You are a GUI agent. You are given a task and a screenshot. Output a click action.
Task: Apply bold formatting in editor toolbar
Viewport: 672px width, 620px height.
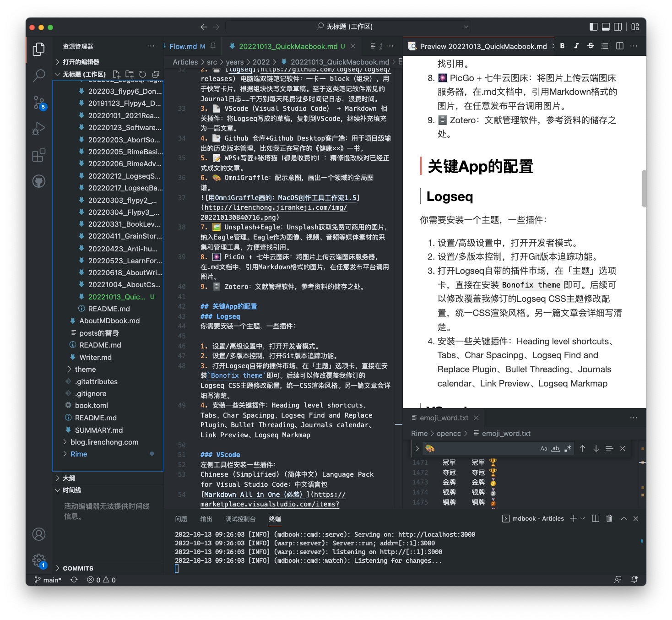[x=562, y=46]
